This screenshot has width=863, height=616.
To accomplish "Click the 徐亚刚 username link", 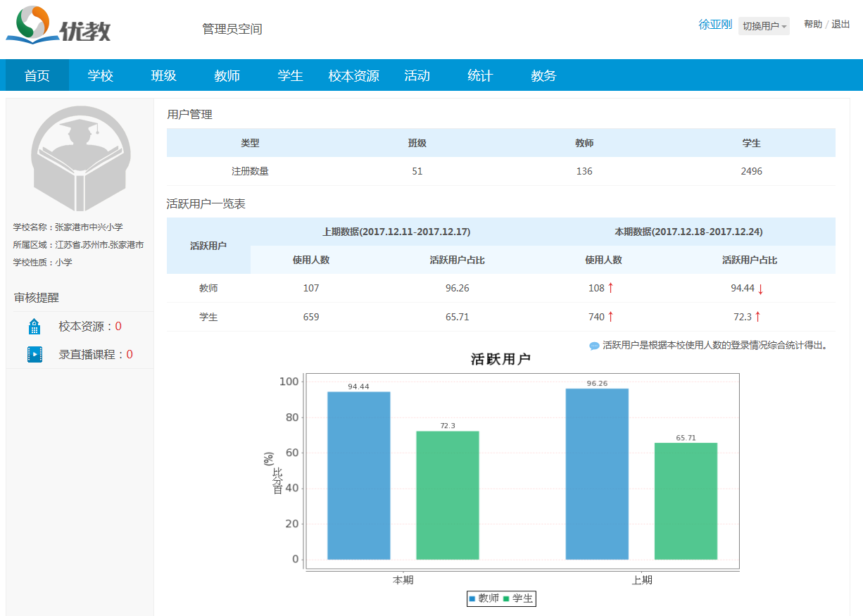I will point(714,25).
